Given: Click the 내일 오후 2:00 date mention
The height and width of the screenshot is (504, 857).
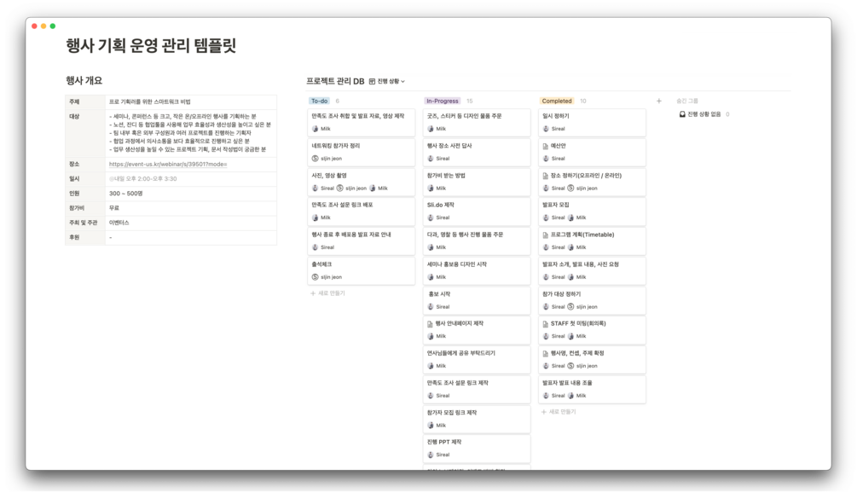Looking at the screenshot, I should (142, 179).
